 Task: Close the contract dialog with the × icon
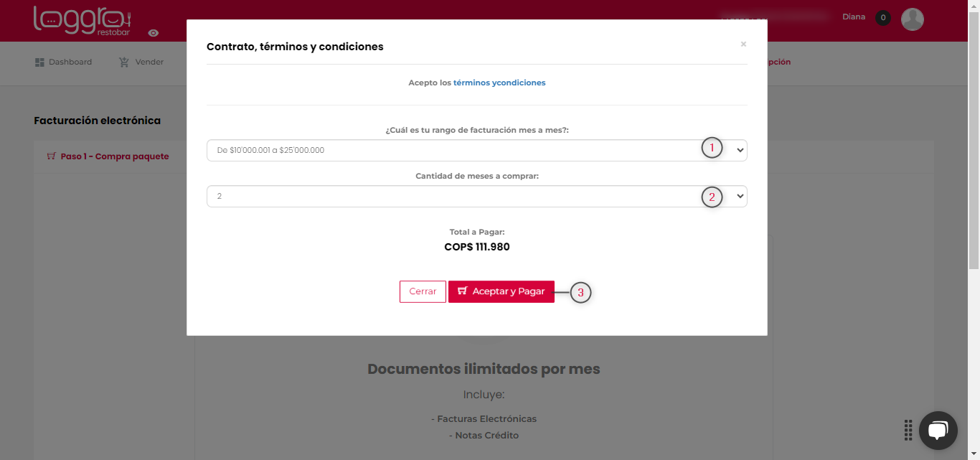743,44
